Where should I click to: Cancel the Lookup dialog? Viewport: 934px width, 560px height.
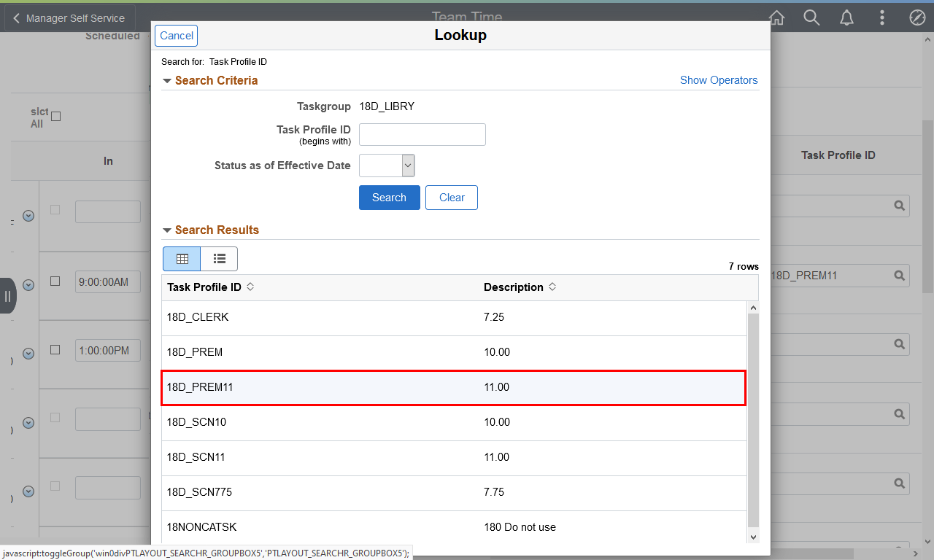(177, 36)
